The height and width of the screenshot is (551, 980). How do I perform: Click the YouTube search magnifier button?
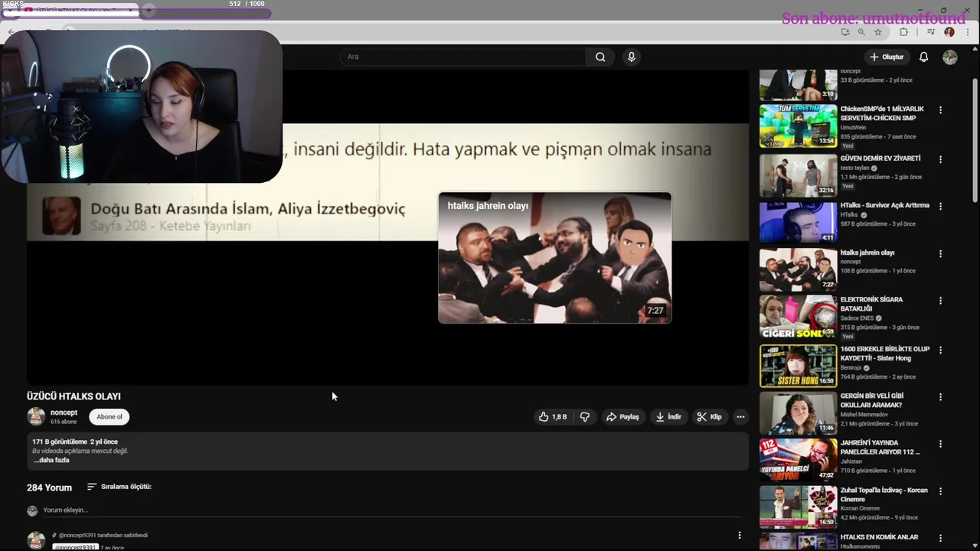pos(600,57)
